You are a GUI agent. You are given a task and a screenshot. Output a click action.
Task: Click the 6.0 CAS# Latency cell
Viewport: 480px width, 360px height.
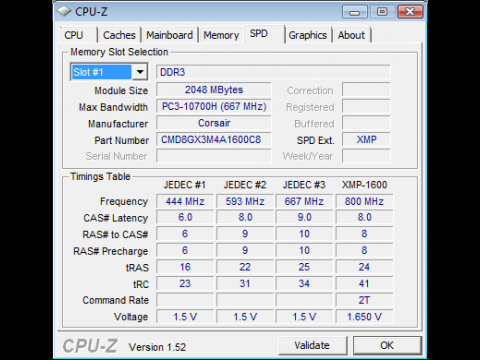click(185, 217)
